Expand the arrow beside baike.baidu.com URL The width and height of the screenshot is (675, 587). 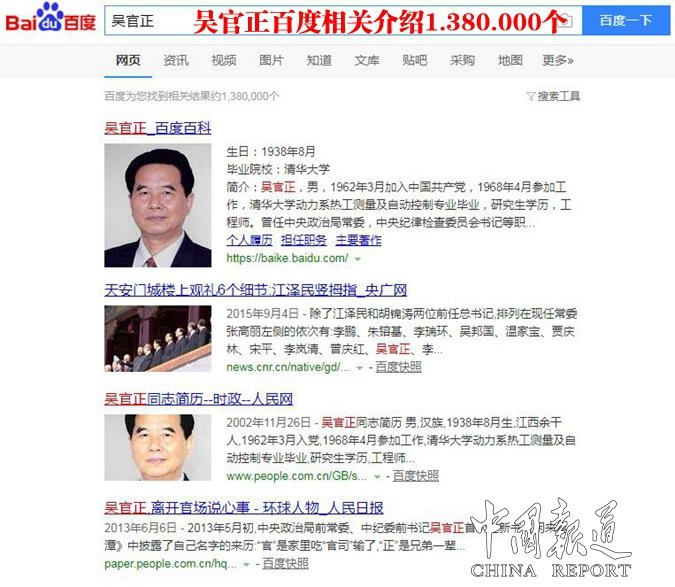click(x=358, y=259)
